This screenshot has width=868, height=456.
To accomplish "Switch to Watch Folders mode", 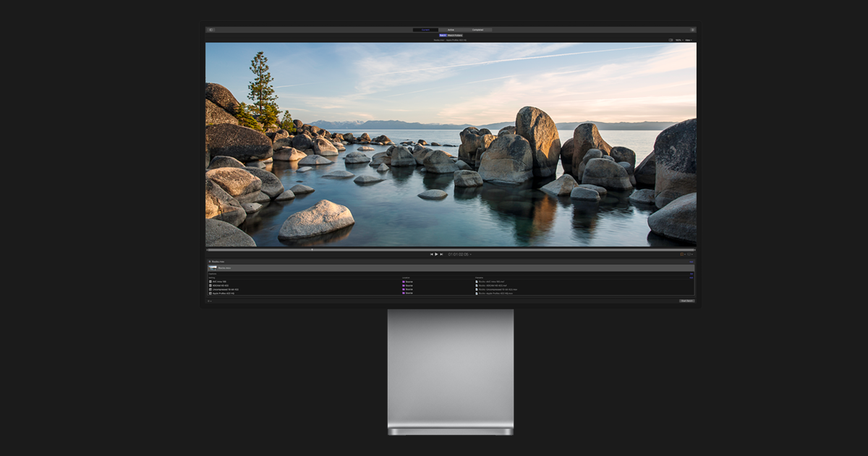I will pos(455,35).
